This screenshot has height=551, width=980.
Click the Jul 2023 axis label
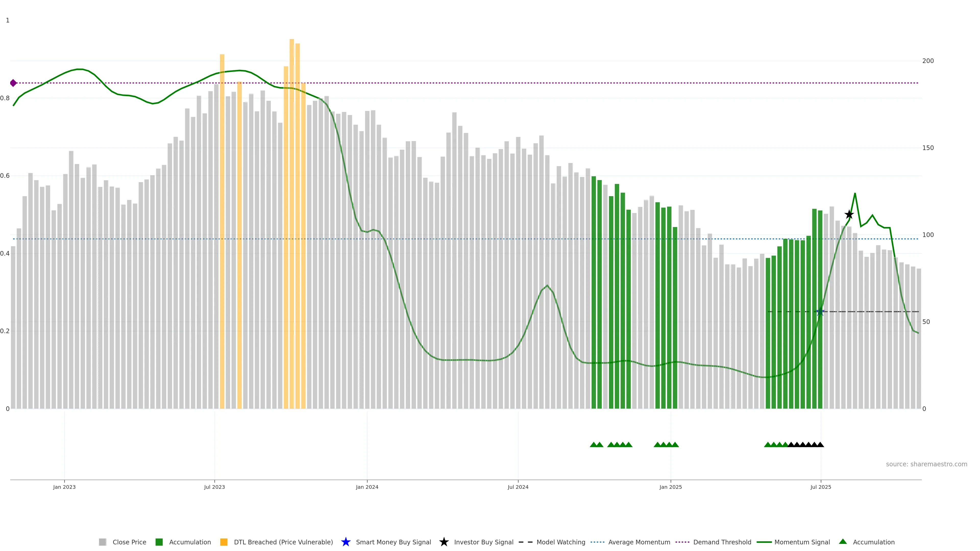(215, 487)
